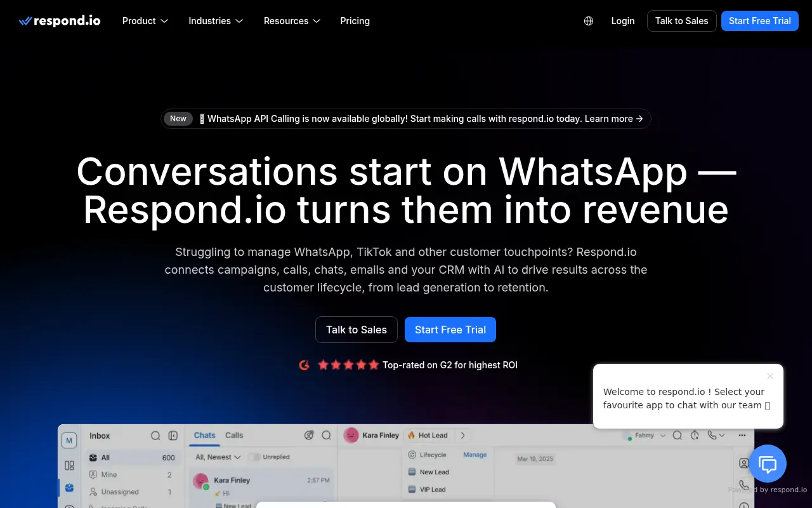This screenshot has height=508, width=812.
Task: Switch to the Calls tab
Action: (234, 435)
